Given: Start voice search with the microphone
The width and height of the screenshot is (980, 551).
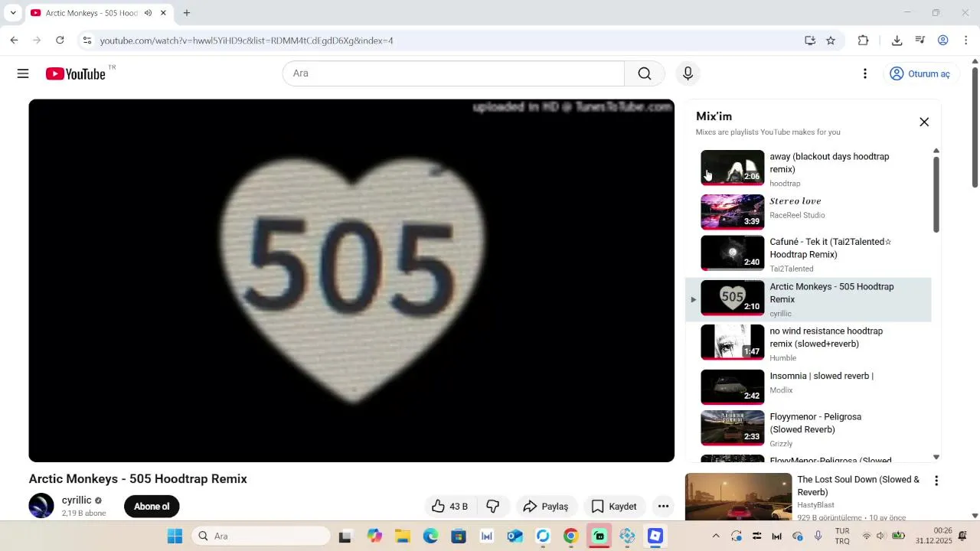Looking at the screenshot, I should (x=688, y=73).
